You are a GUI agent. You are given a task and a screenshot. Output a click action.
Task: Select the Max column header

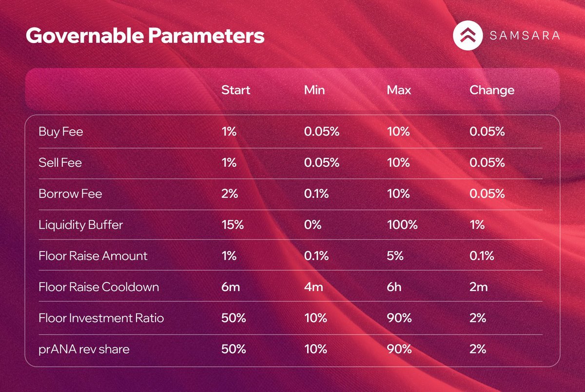click(399, 90)
